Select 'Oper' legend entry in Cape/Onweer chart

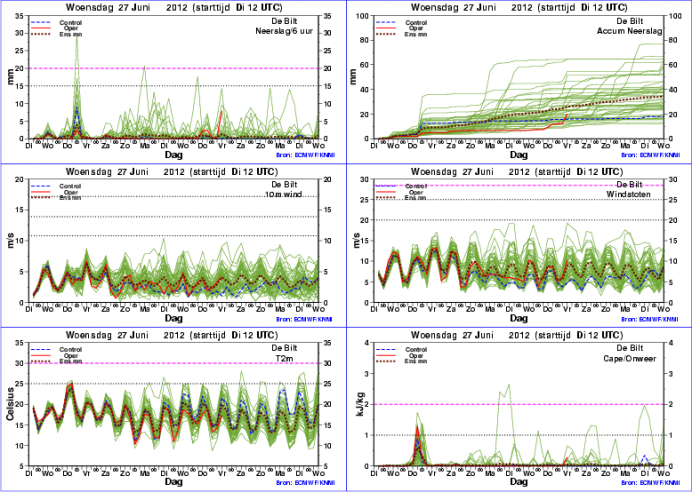point(416,355)
